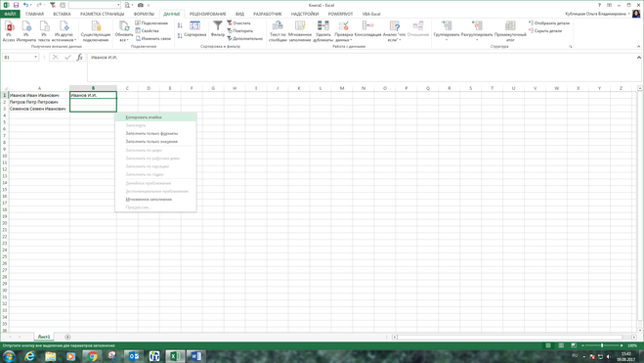Open Google Chrome from the taskbar
The height and width of the screenshot is (363, 644).
pyautogui.click(x=93, y=356)
